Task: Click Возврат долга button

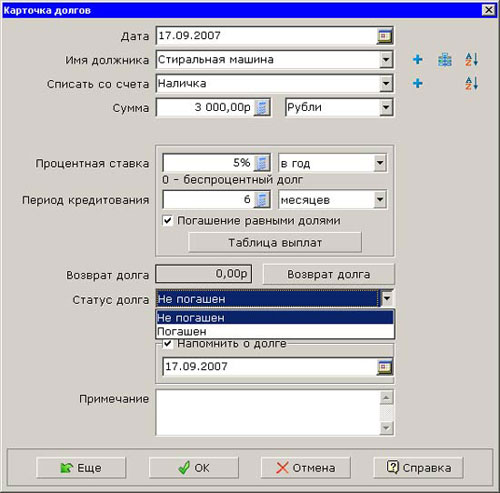Action: tap(329, 274)
